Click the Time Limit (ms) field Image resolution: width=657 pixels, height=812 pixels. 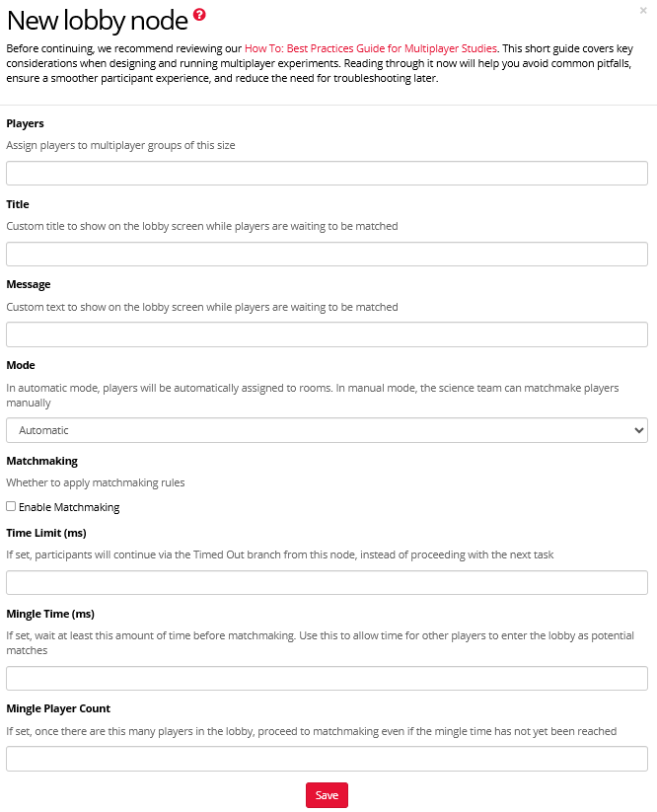point(327,582)
